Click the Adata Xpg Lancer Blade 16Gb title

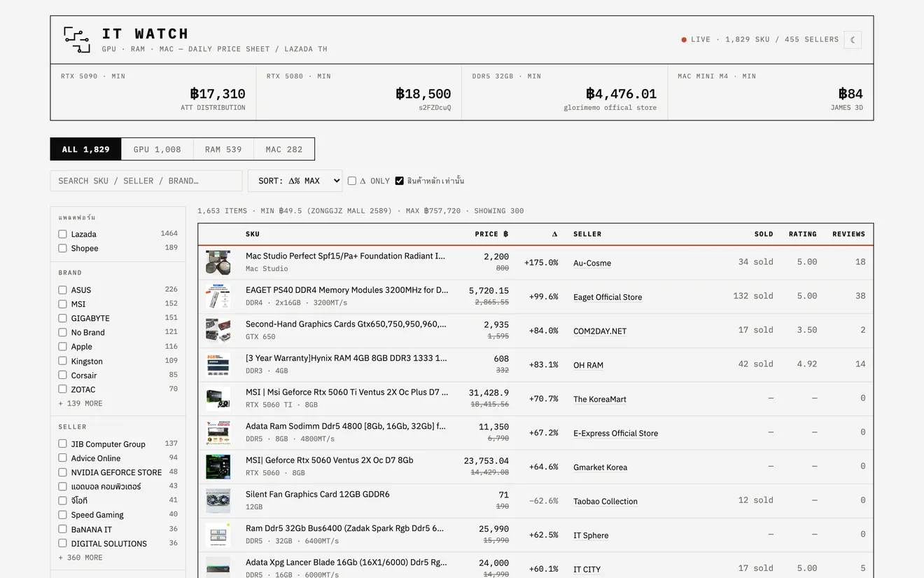(346, 563)
